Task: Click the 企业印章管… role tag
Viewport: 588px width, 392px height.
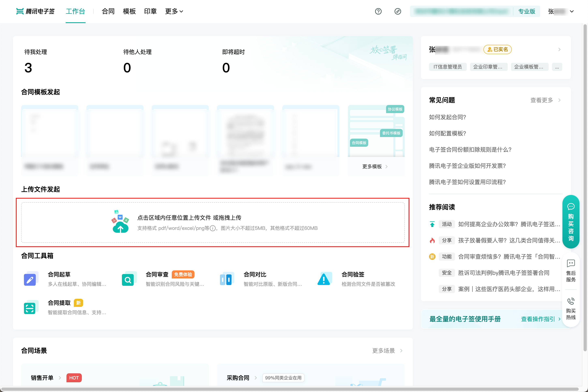Action: [x=488, y=67]
